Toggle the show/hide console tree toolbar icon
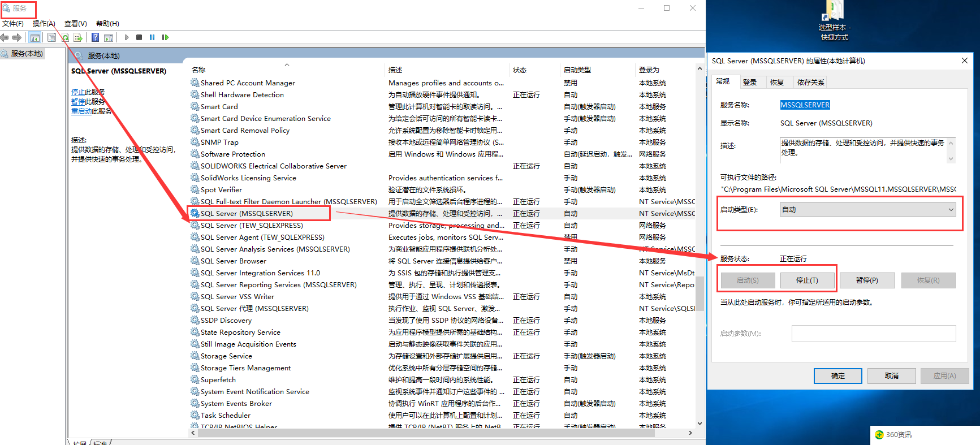980x445 pixels. tap(35, 37)
